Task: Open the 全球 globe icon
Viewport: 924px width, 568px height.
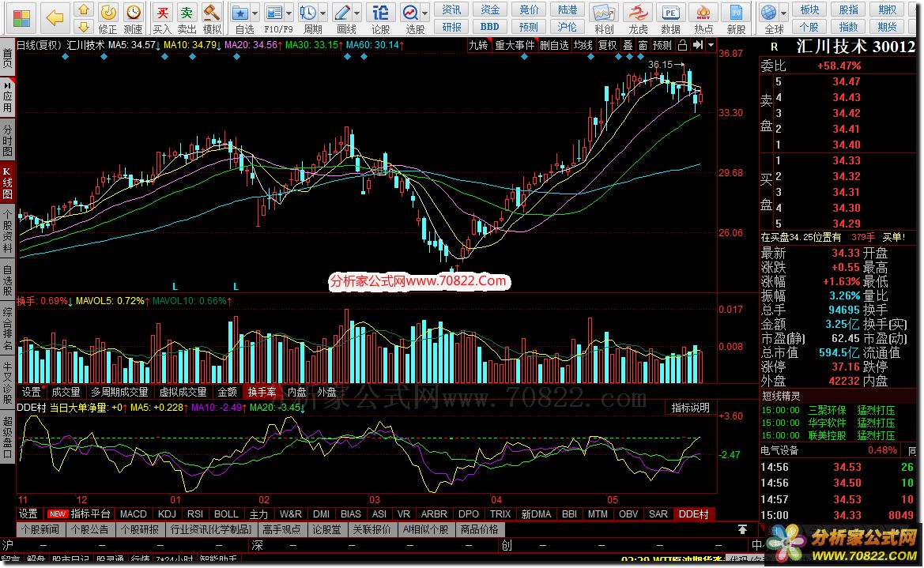Action: (x=768, y=13)
